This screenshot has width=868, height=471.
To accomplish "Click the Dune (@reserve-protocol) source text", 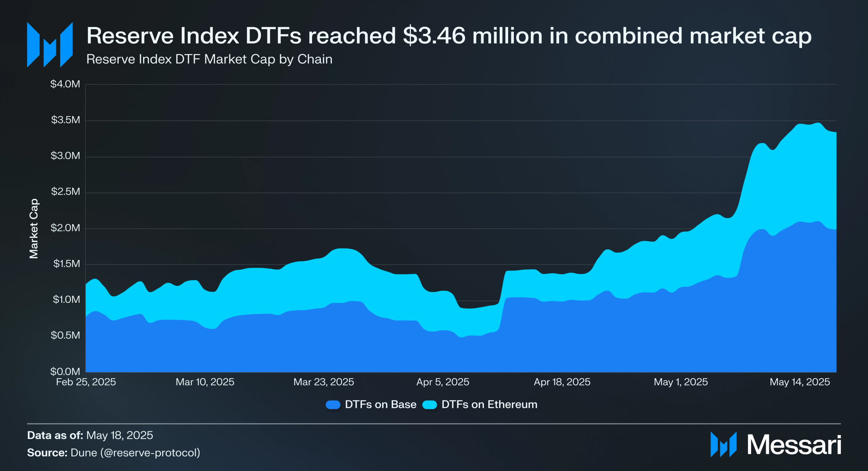I will tap(135, 452).
